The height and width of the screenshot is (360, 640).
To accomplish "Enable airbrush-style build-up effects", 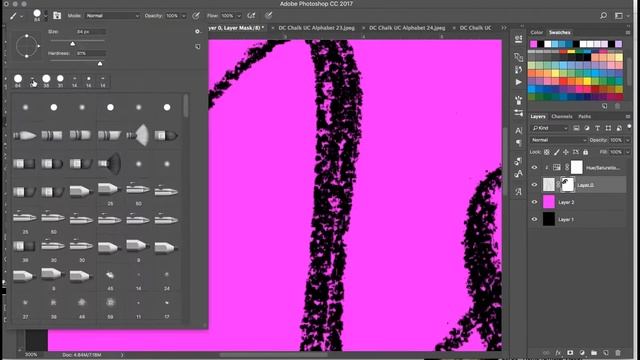I will pyautogui.click(x=251, y=16).
